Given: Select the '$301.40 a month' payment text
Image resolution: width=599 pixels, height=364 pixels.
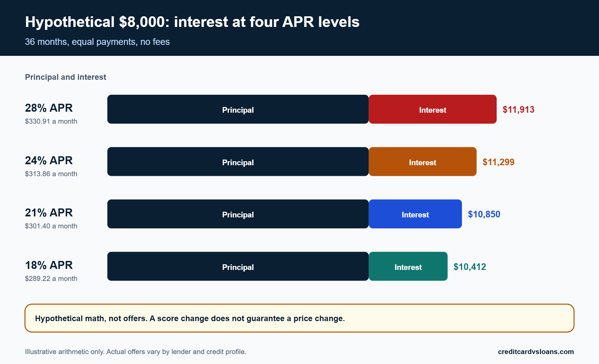Looking at the screenshot, I should click(x=51, y=226).
